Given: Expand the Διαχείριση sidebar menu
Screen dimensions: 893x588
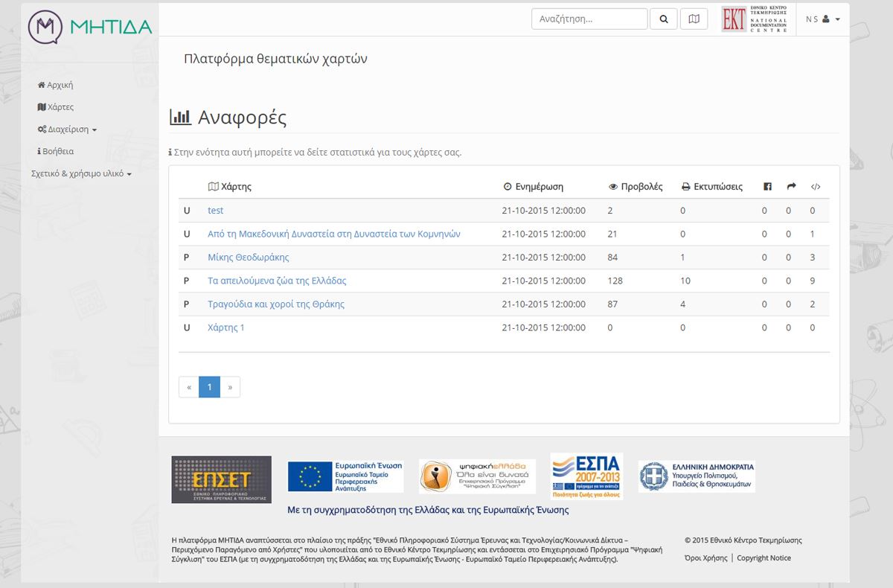Looking at the screenshot, I should pyautogui.click(x=68, y=130).
